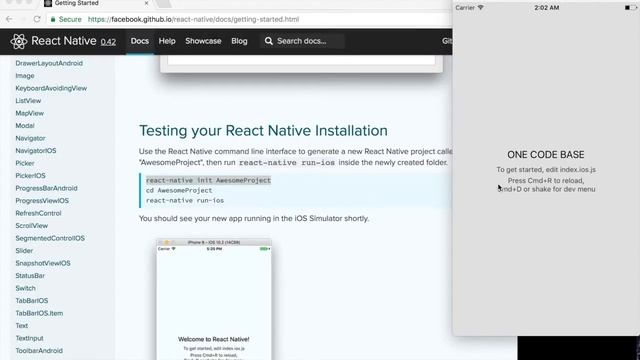Click the Carrier label in simulator
This screenshot has height=360, width=640.
point(465,7)
